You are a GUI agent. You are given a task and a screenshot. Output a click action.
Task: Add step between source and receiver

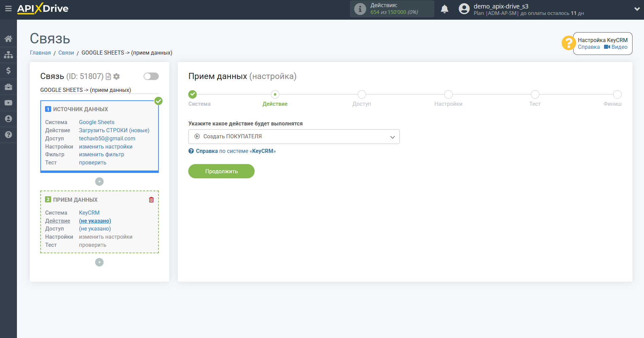coord(99,182)
